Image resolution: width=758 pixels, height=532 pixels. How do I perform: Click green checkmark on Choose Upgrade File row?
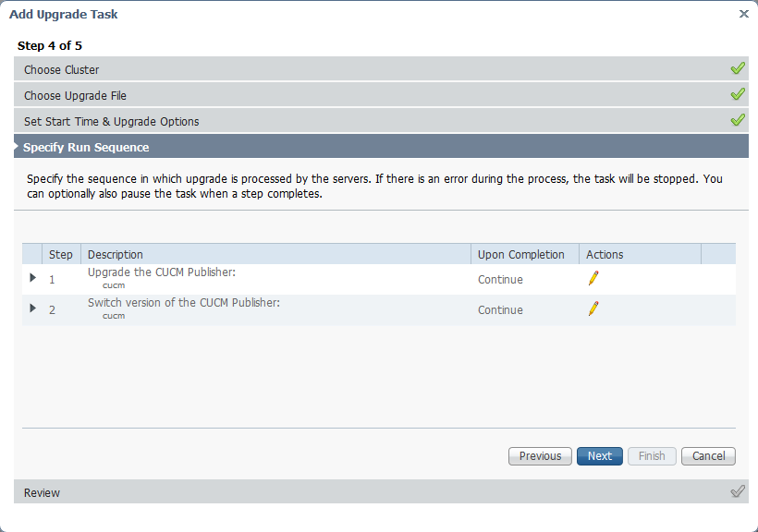pos(737,95)
